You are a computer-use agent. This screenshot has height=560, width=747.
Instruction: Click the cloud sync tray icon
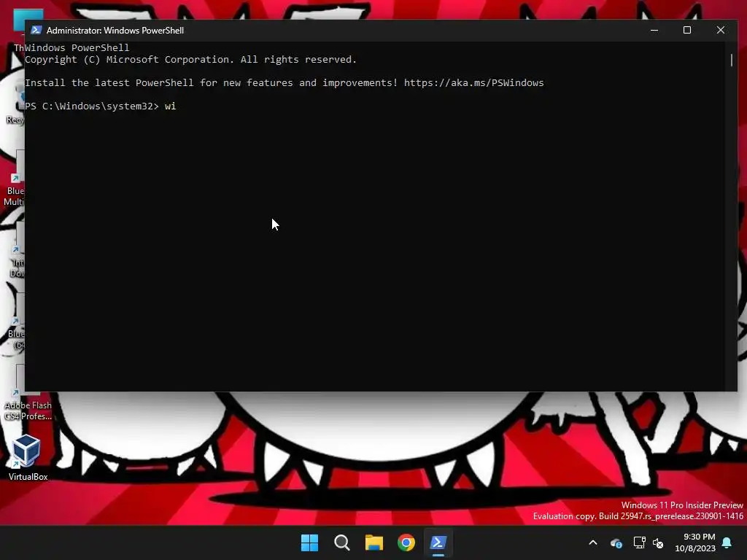(616, 542)
